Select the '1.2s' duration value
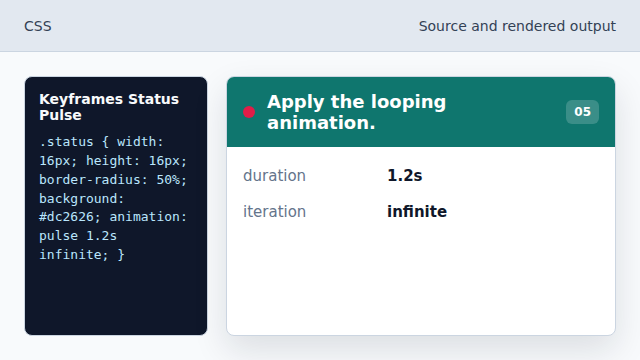Image resolution: width=640 pixels, height=360 pixels. point(404,176)
